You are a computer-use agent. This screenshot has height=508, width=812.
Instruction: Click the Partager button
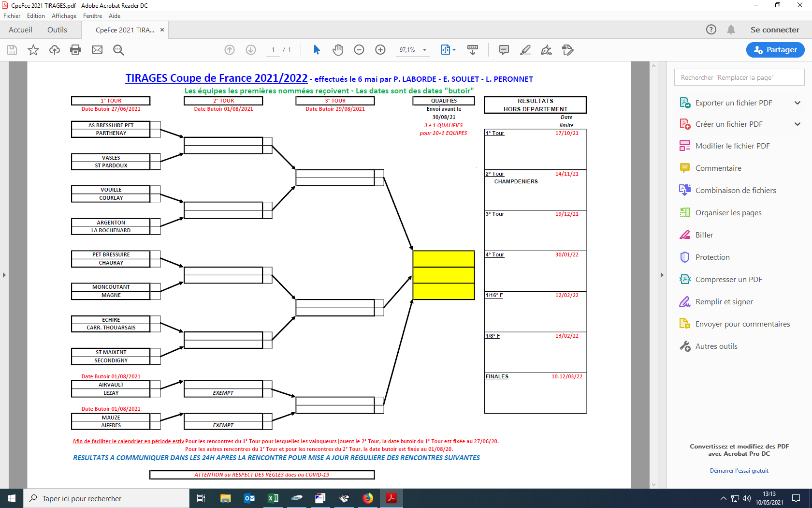point(775,50)
